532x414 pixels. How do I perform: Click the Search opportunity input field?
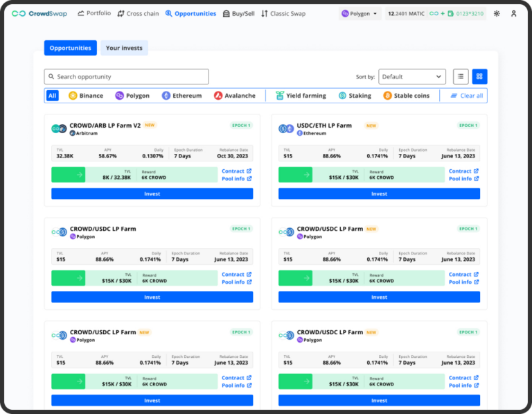(126, 77)
